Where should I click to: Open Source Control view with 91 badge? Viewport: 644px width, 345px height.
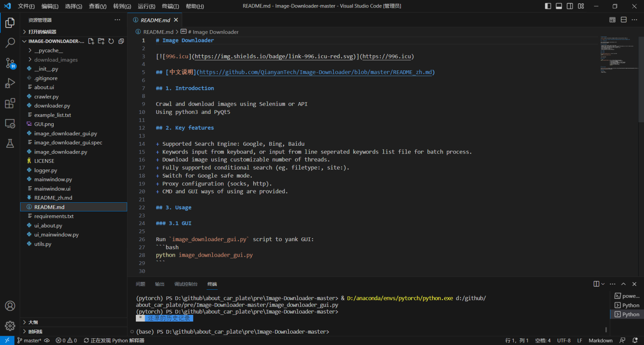point(10,63)
